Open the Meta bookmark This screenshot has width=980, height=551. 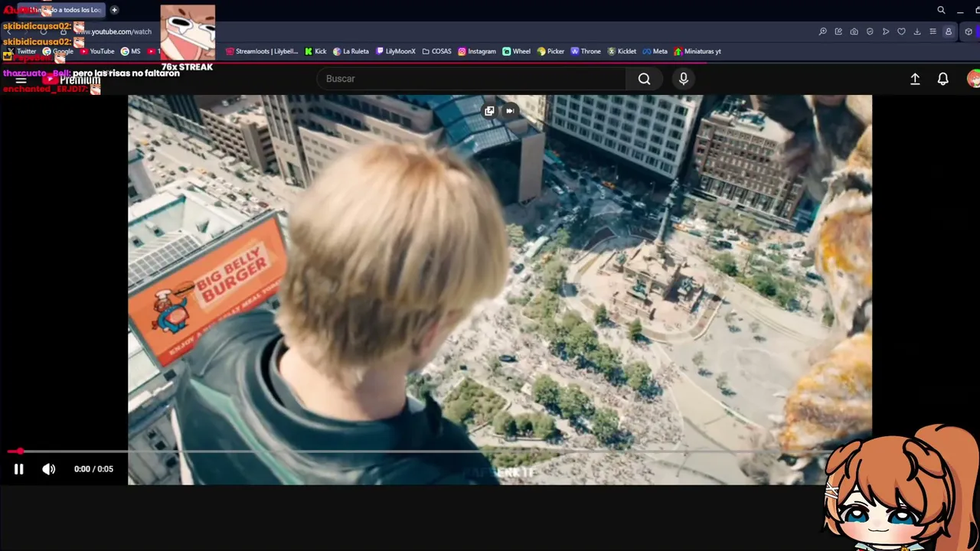click(655, 51)
